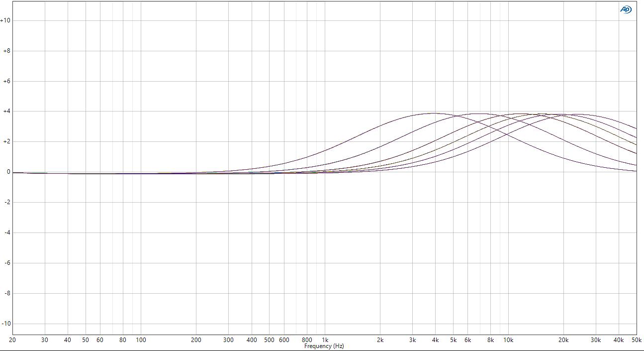
Task: Click the 10k frequency label
Action: (x=508, y=340)
